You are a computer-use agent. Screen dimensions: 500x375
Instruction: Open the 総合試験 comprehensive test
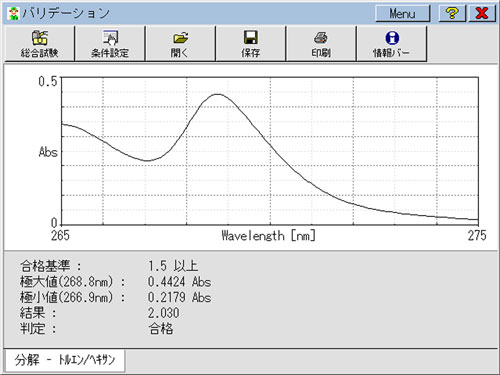click(x=39, y=44)
